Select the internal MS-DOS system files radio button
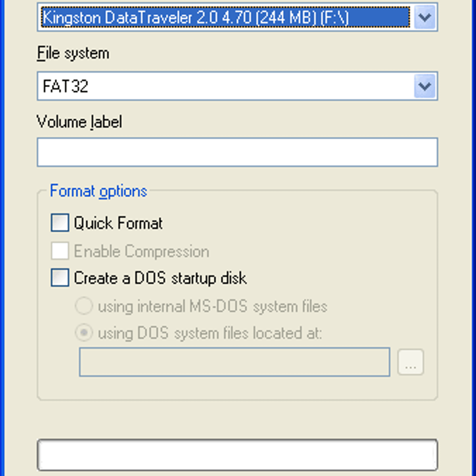This screenshot has width=476, height=476. [84, 306]
